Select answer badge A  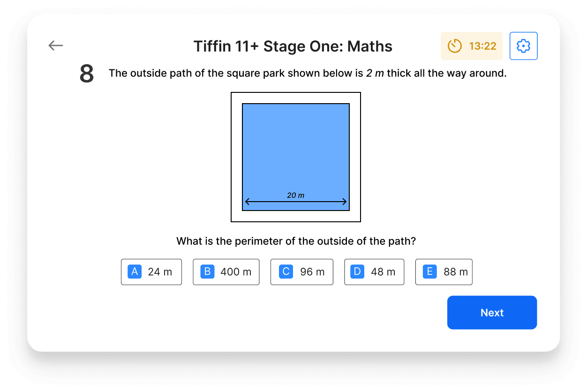134,272
